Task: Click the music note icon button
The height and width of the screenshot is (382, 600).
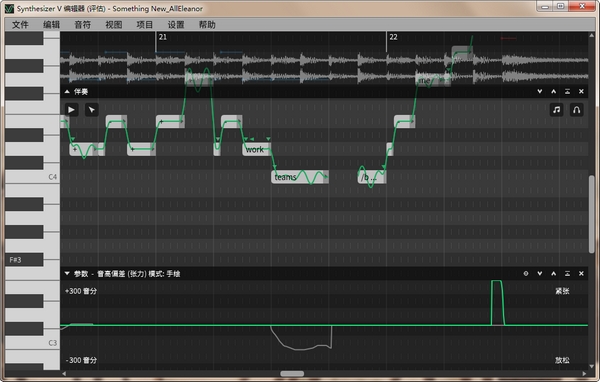Action: pyautogui.click(x=556, y=110)
